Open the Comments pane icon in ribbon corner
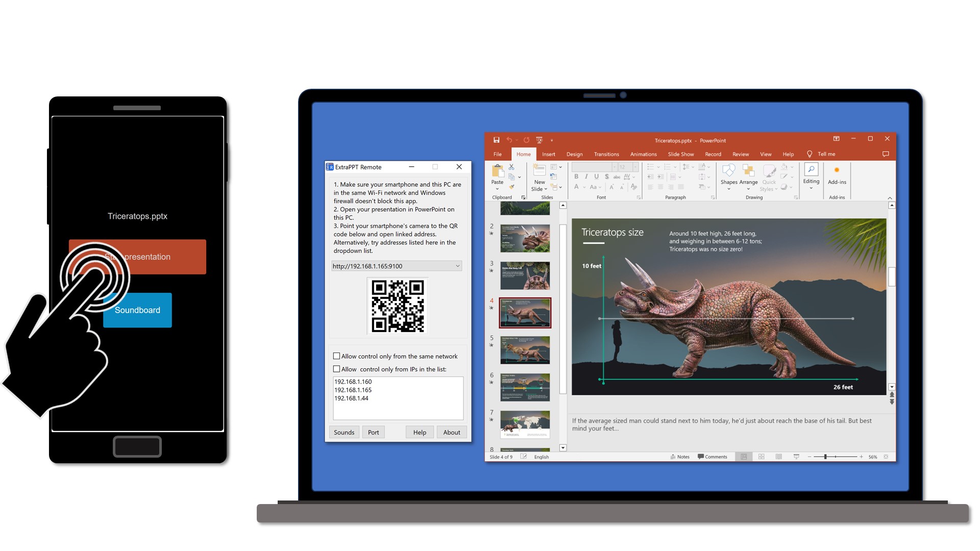The image size is (980, 551). 886,154
